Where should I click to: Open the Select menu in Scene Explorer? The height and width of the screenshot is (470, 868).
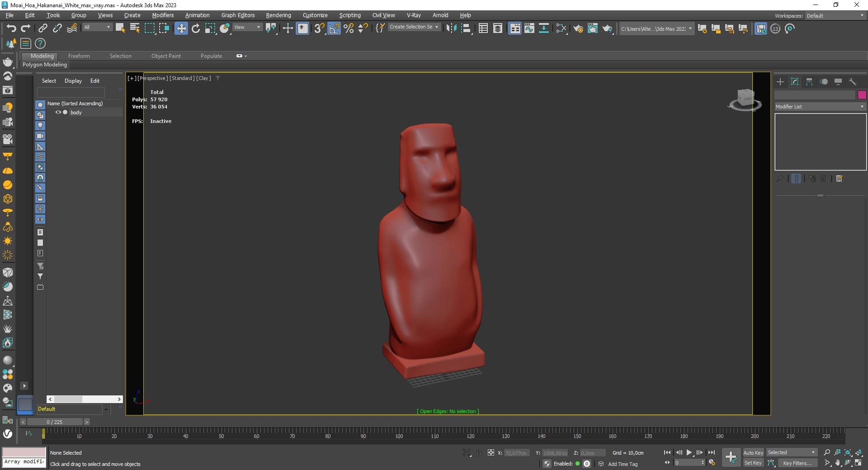[x=49, y=81]
